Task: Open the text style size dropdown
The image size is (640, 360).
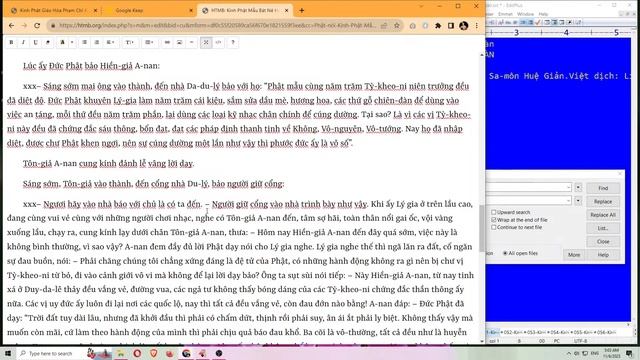Action: click(x=130, y=42)
